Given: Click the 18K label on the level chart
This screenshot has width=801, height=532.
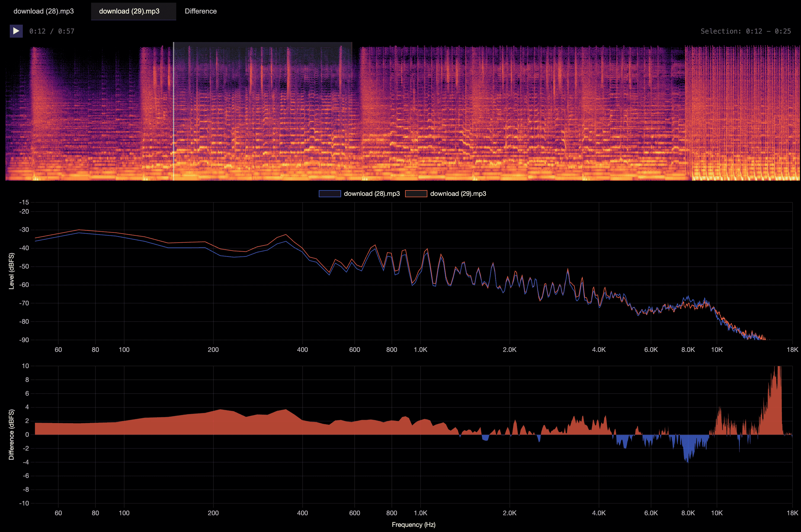Looking at the screenshot, I should click(793, 350).
